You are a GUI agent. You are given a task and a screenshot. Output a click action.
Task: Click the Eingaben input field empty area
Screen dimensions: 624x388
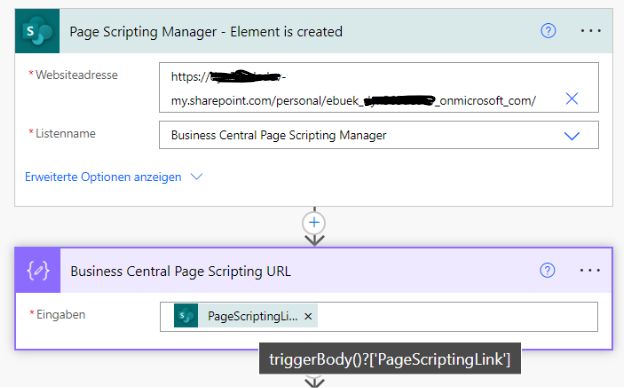pyautogui.click(x=458, y=317)
